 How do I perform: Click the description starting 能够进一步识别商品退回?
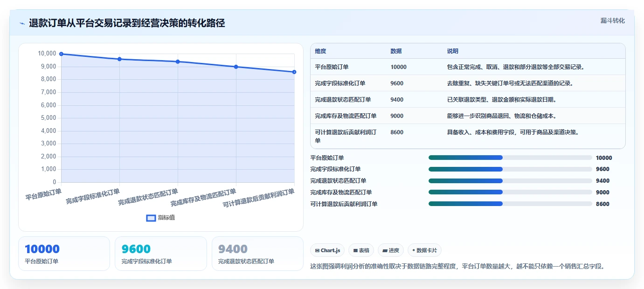502,116
